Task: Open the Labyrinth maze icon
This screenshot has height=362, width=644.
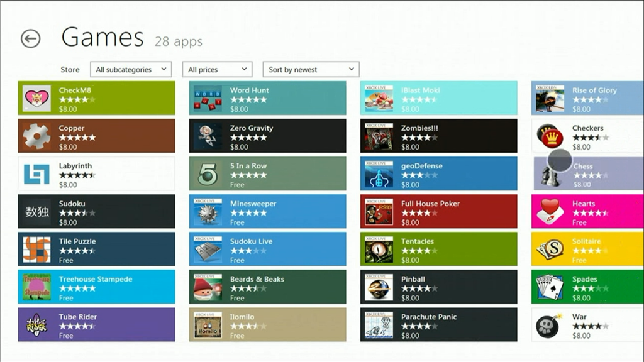Action: tap(36, 174)
